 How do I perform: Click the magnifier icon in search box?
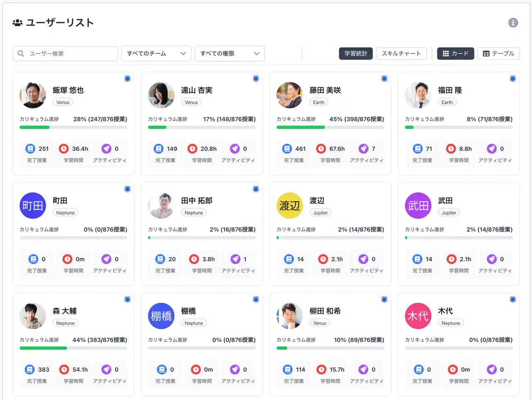pyautogui.click(x=21, y=54)
